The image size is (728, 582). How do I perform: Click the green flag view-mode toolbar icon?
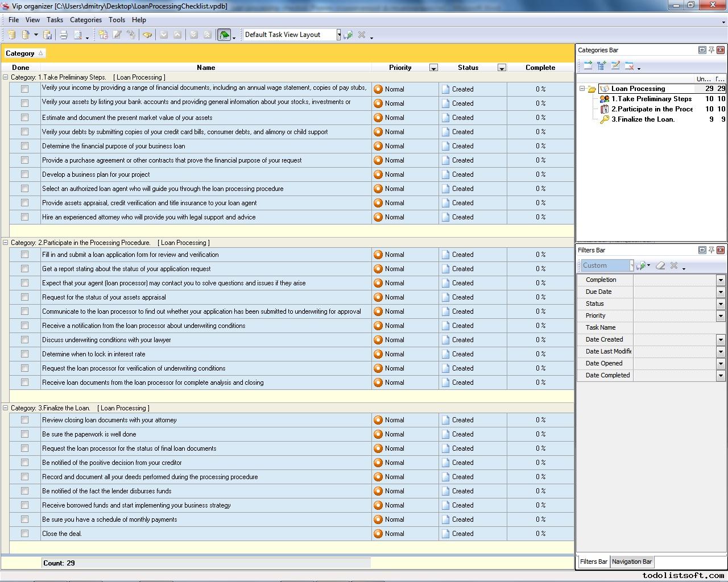click(224, 35)
